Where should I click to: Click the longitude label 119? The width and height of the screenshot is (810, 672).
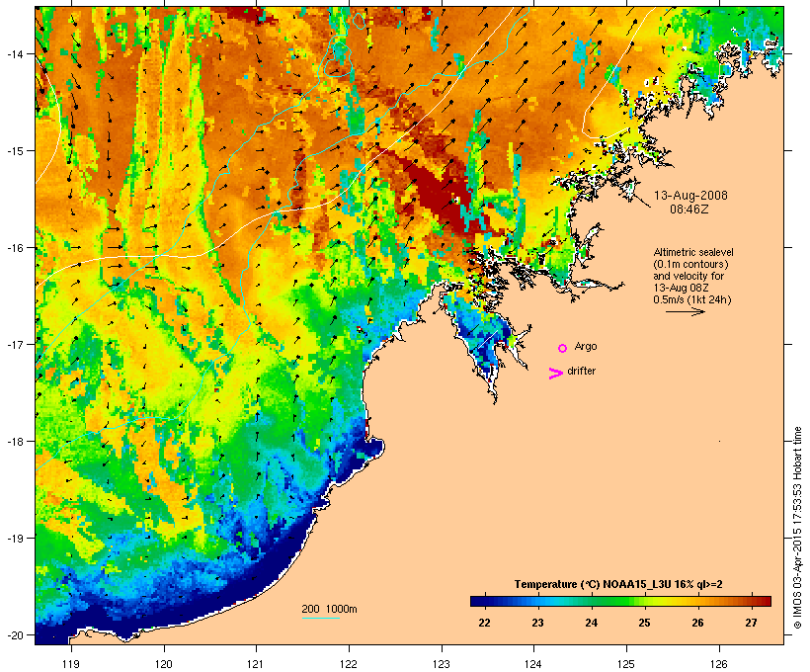[x=71, y=664]
